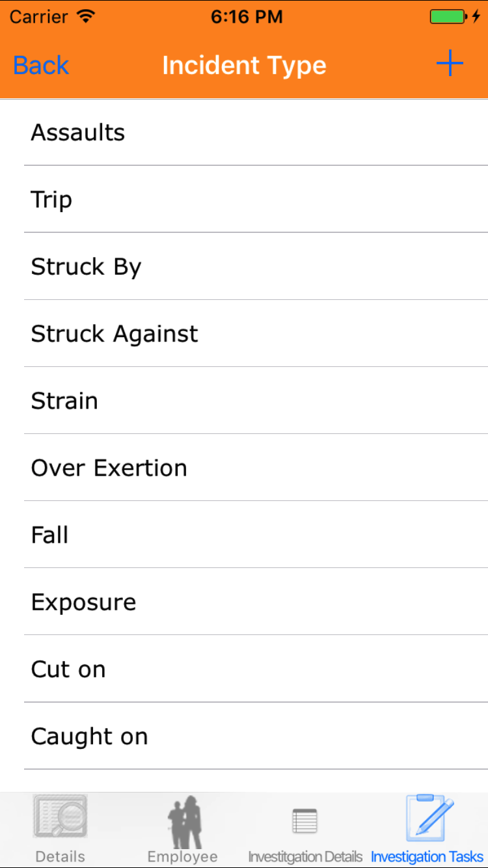The image size is (488, 868).
Task: Select the Struck By row
Action: click(256, 267)
